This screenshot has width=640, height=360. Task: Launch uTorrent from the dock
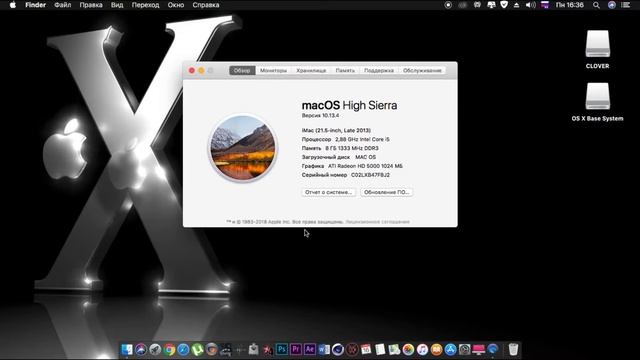[x=198, y=349]
